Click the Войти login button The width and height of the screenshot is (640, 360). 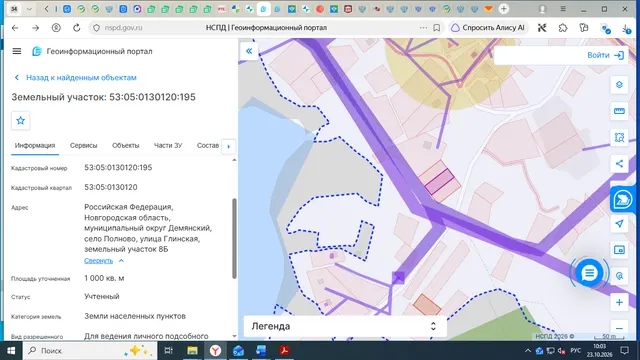[606, 55]
